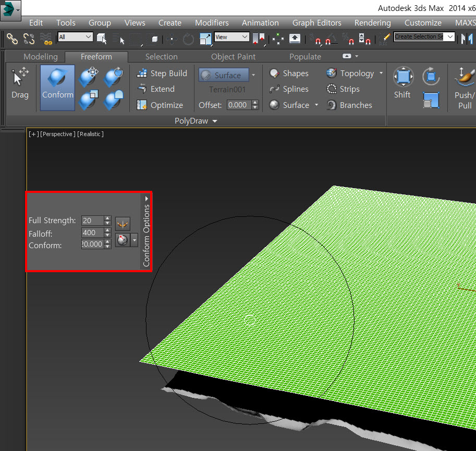Open the View reference coordinate dropdown
476x451 pixels.
click(x=231, y=37)
